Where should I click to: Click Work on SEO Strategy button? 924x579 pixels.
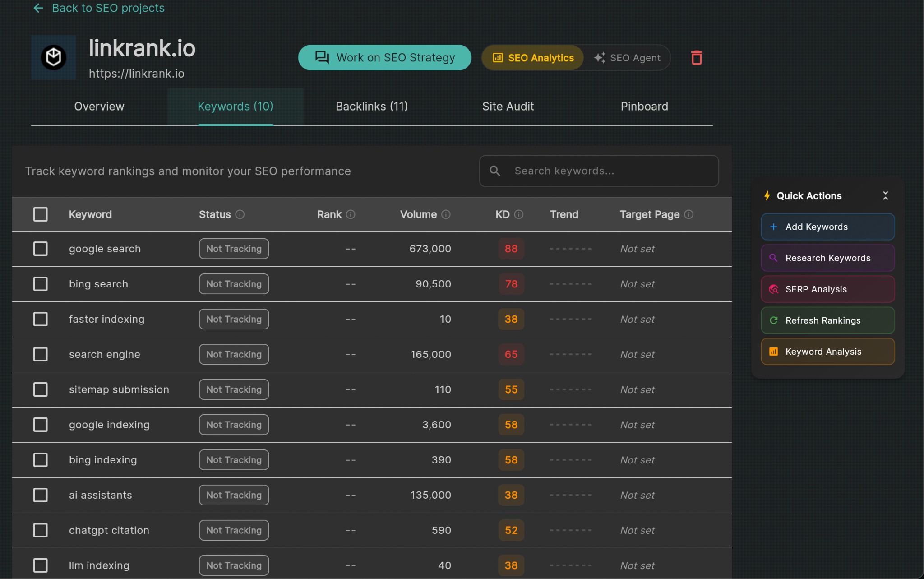coord(384,58)
